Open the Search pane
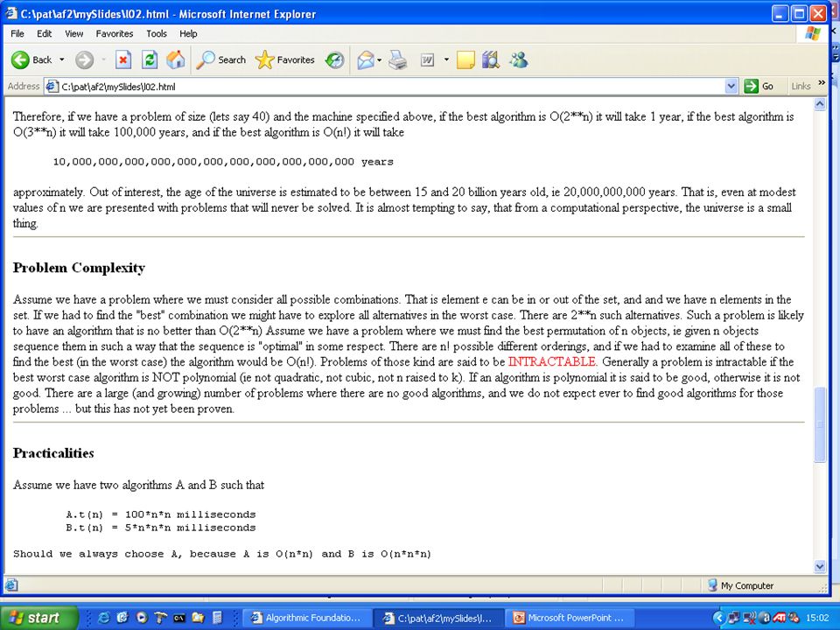The height and width of the screenshot is (630, 840). click(x=220, y=60)
